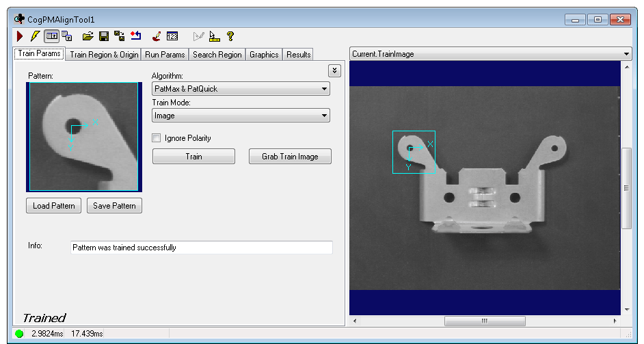This screenshot has width=644, height=344.
Task: Click the single floppy disk save icon
Action: pos(104,36)
